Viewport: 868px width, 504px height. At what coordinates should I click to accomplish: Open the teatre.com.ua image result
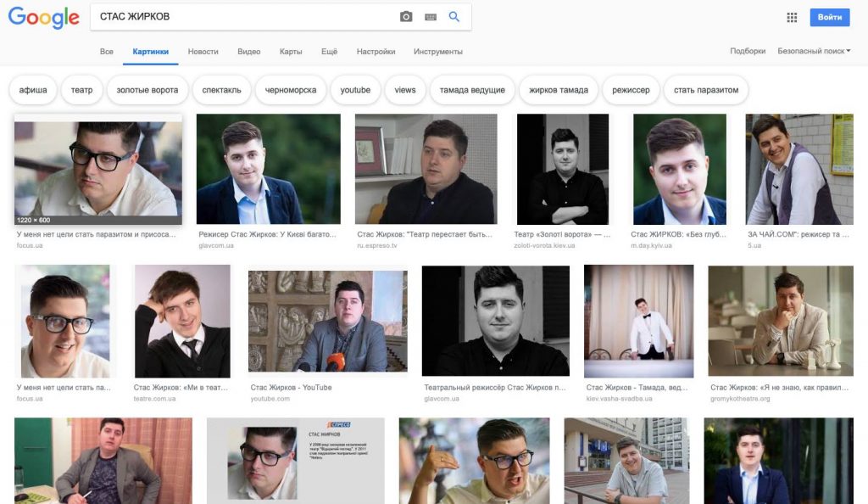coord(182,322)
